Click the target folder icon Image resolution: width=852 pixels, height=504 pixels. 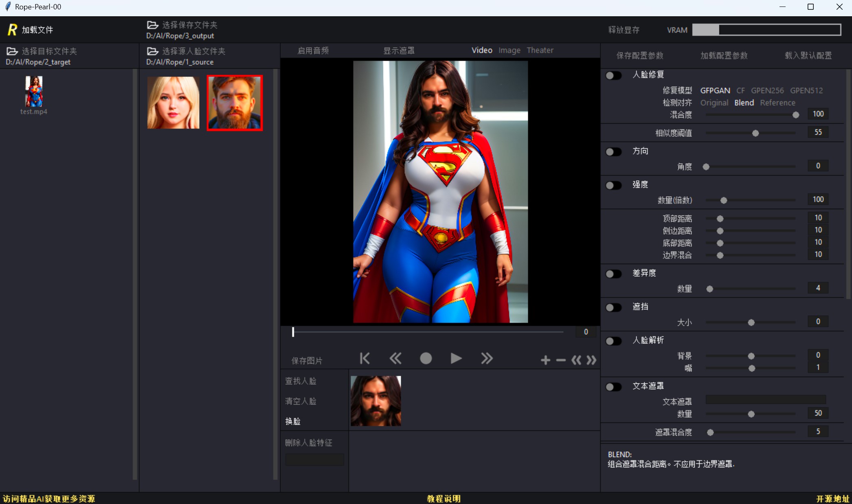(12, 51)
